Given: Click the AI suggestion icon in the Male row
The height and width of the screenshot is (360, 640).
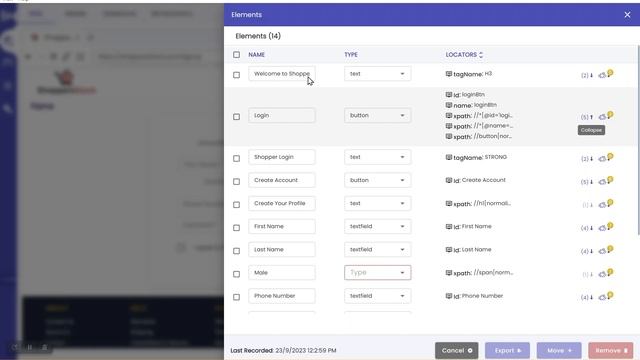Looking at the screenshot, I should pos(606,273).
